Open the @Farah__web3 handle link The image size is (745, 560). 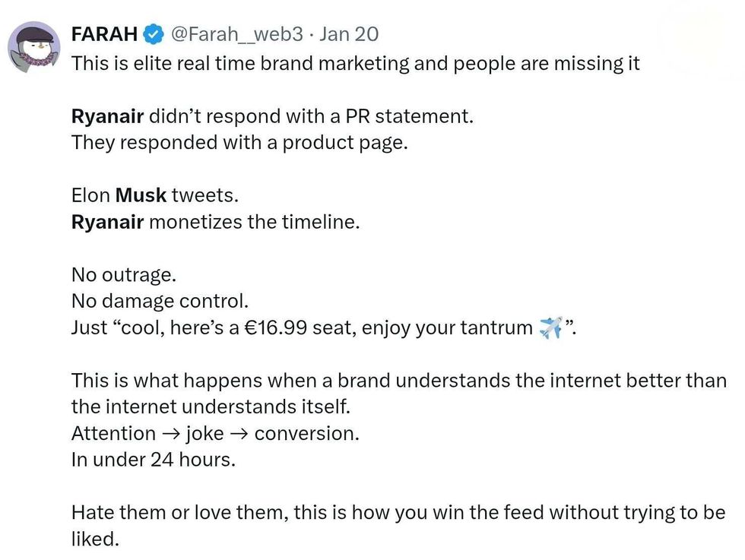(236, 35)
